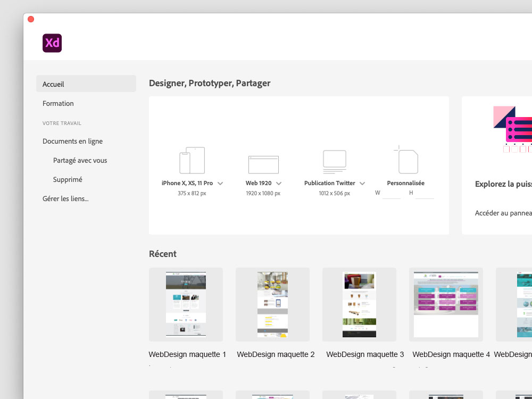This screenshot has width=532, height=399.
Task: Show files under Partagé avec vous
Action: (80, 161)
